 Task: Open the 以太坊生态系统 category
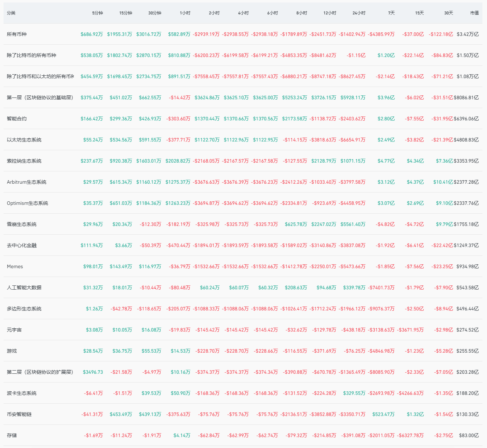24,140
